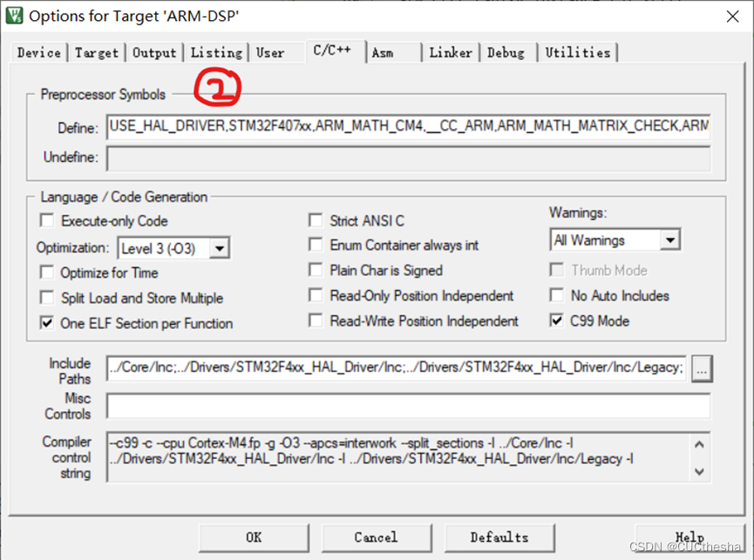Screen dimensions: 754x560
Task: Click the Defaults button
Action: coord(499,537)
